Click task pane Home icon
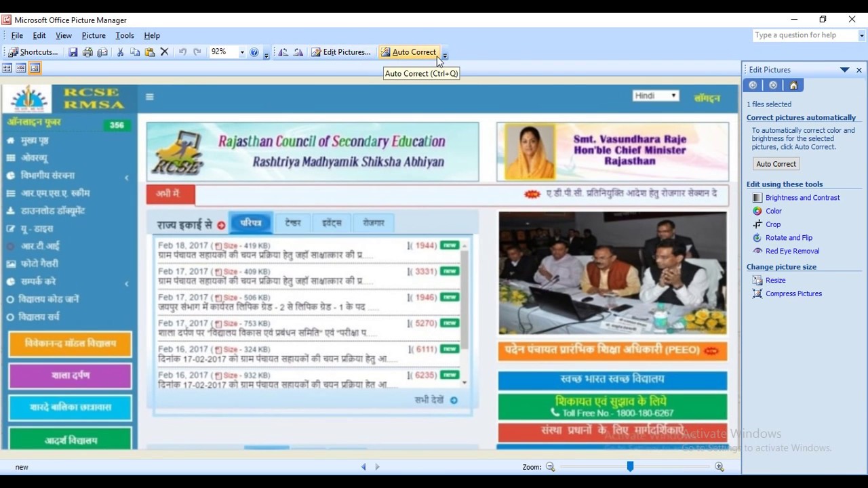Viewport: 868px width, 488px height. coord(793,85)
